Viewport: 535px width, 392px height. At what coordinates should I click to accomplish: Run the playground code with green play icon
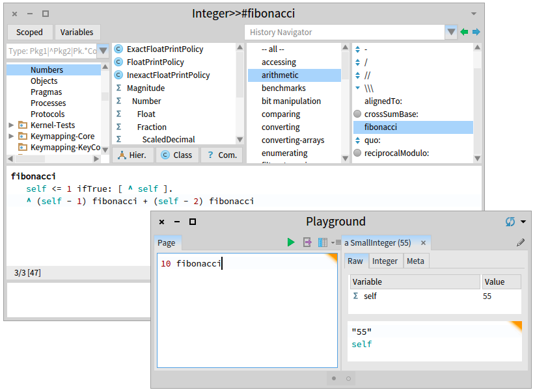point(291,242)
